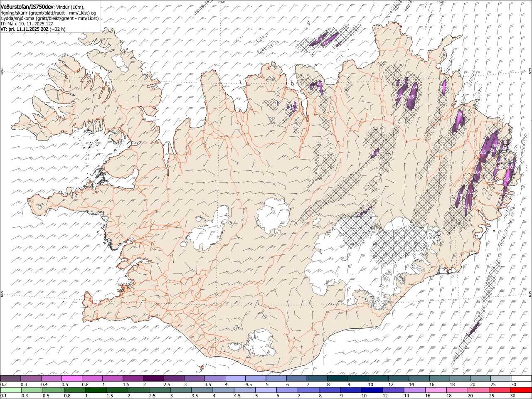Image resolution: width=532 pixels, height=399 pixels.
Task: Pick the periwinkle 7 swatch in lower scale
Action: 308,390
